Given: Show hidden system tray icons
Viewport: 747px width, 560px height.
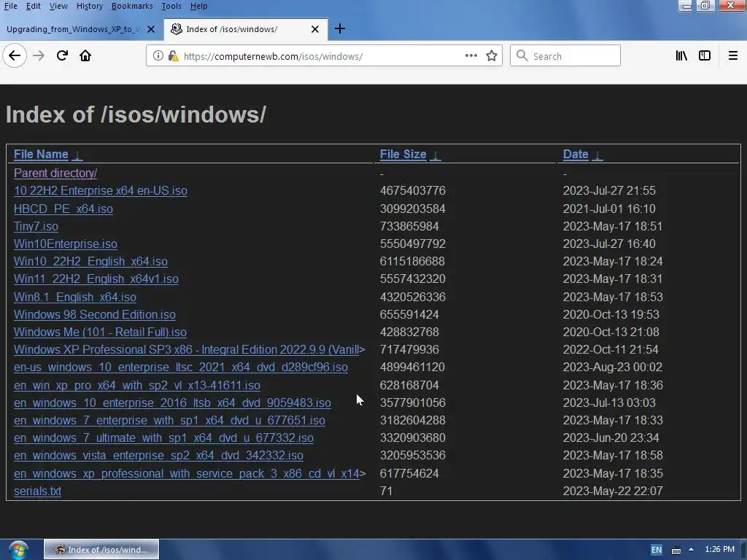Looking at the screenshot, I should (x=691, y=550).
